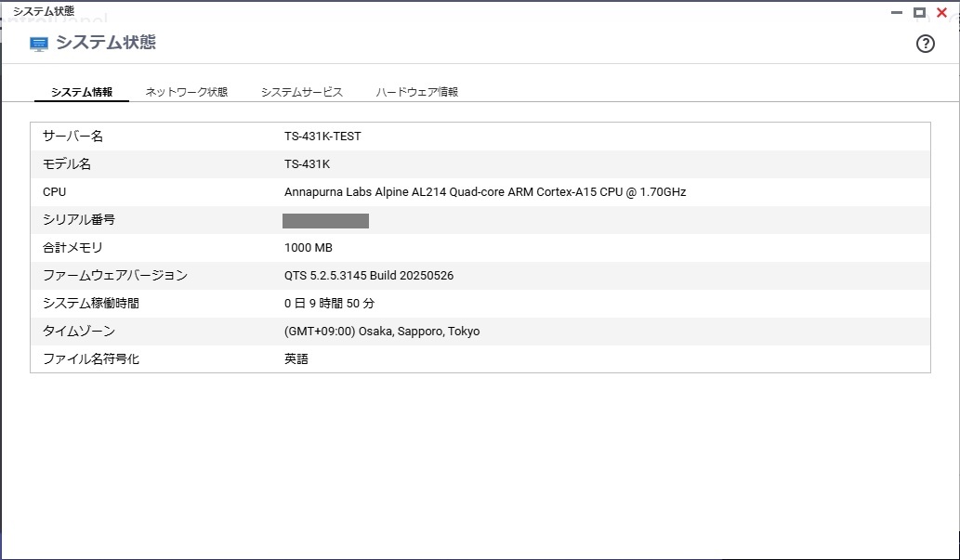Select the total memory value 1000 MB
Viewport: 960px width, 560px height.
pos(309,248)
